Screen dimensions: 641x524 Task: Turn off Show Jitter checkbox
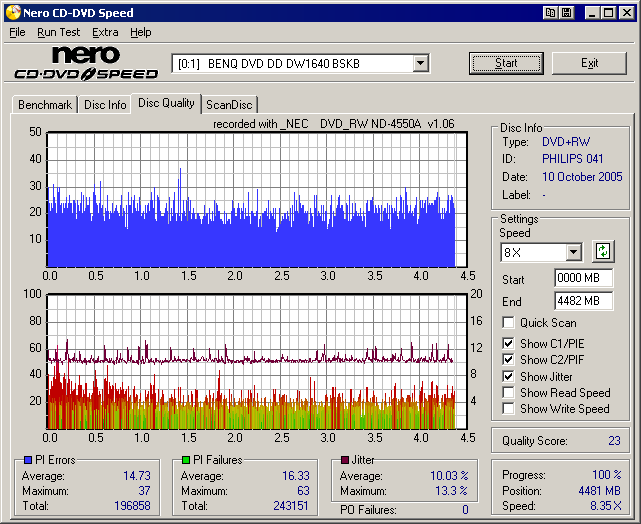click(508, 376)
